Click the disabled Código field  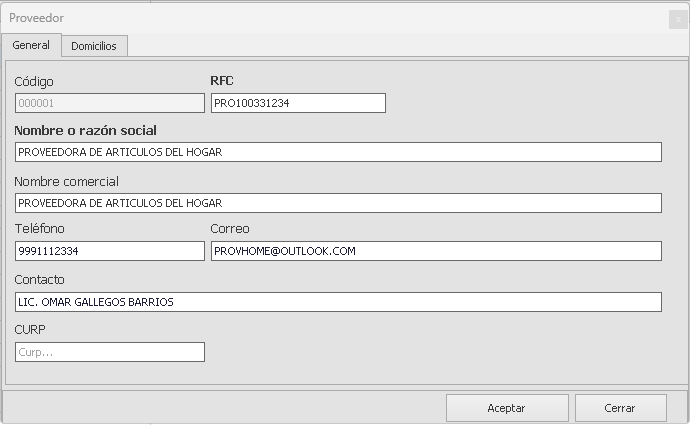(x=110, y=103)
